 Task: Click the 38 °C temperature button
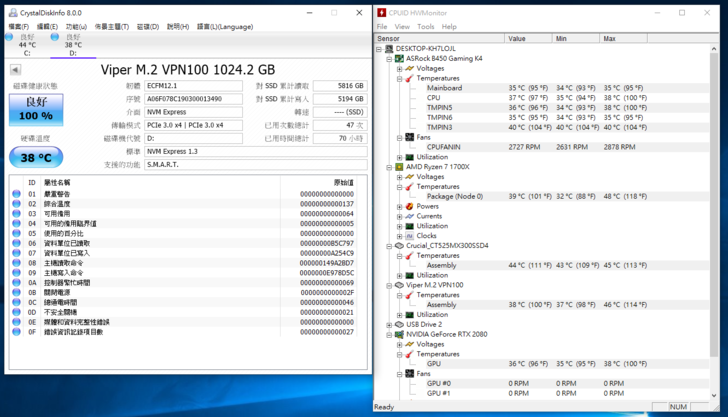36,157
